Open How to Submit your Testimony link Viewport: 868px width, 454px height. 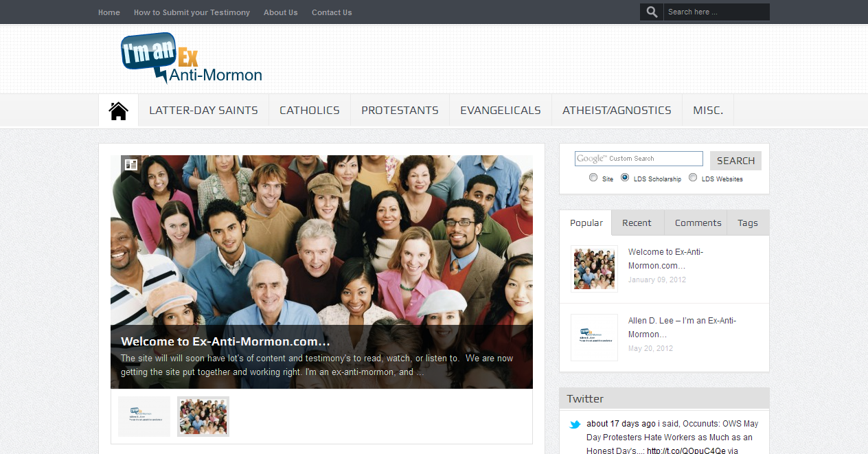click(x=192, y=12)
